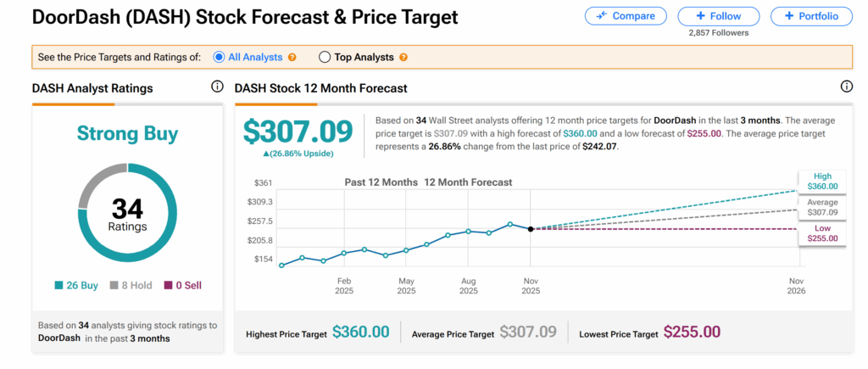Screen dimensions: 868x369
Task: Click the Lowest Price Target $255.00 value
Action: [x=692, y=333]
